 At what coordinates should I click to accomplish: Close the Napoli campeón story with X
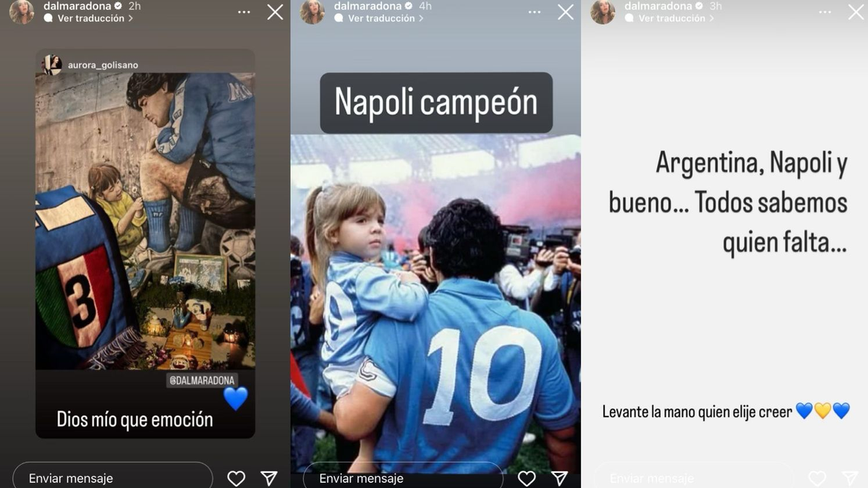pyautogui.click(x=566, y=12)
